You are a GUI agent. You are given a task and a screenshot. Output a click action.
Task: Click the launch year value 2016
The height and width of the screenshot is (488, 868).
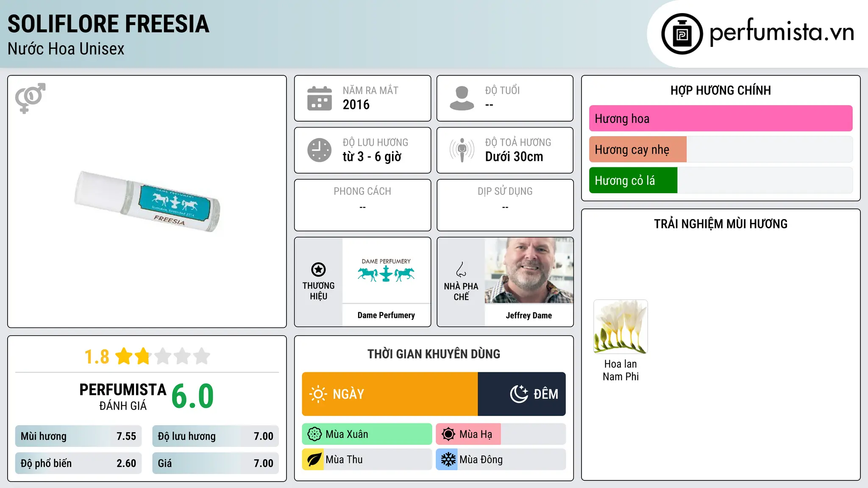(x=356, y=105)
